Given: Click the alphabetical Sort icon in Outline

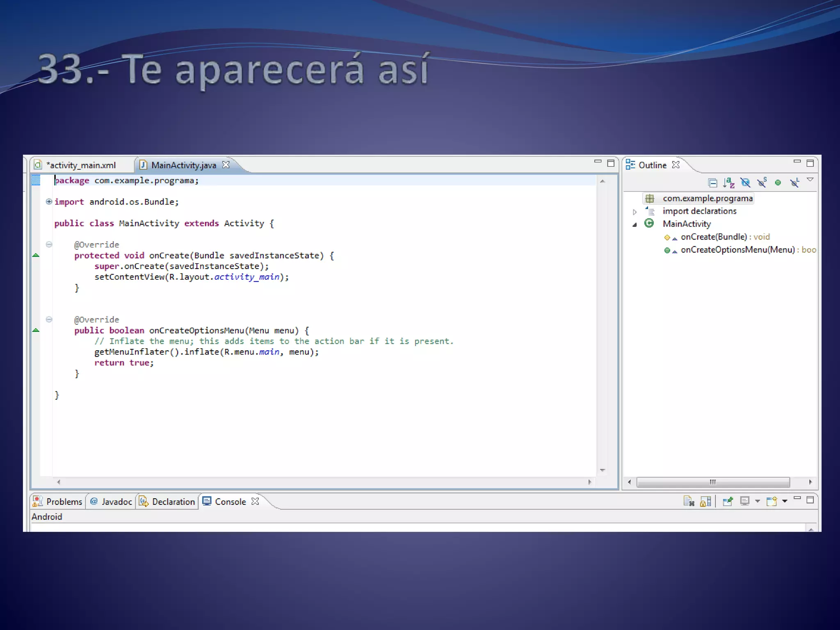Looking at the screenshot, I should [x=728, y=183].
